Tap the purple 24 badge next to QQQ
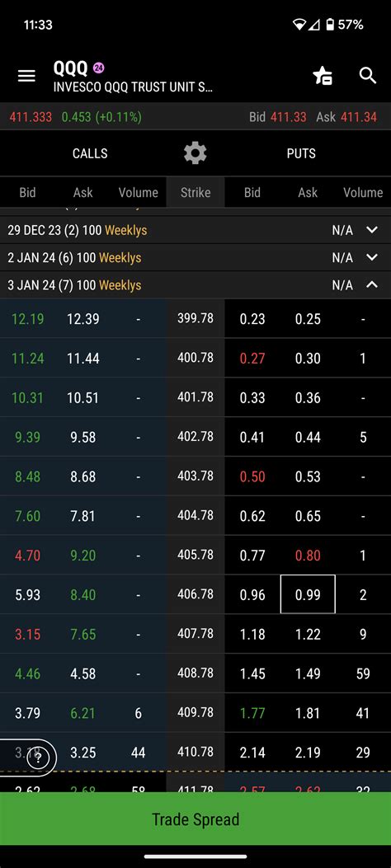Screen dimensions: 391x868 coord(99,68)
